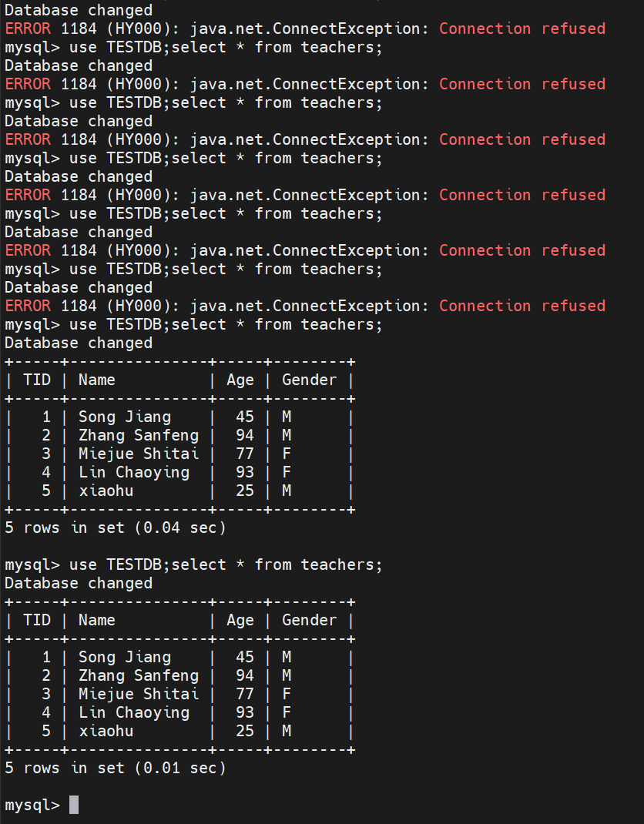Click "Lin Chaoying" in the second result table
The width and height of the screenshot is (644, 824).
click(x=134, y=712)
